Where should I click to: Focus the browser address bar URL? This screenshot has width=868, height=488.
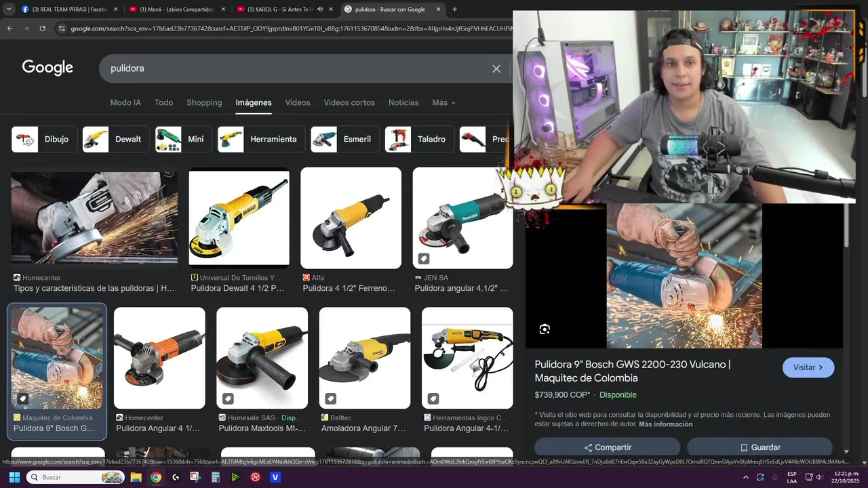click(292, 28)
